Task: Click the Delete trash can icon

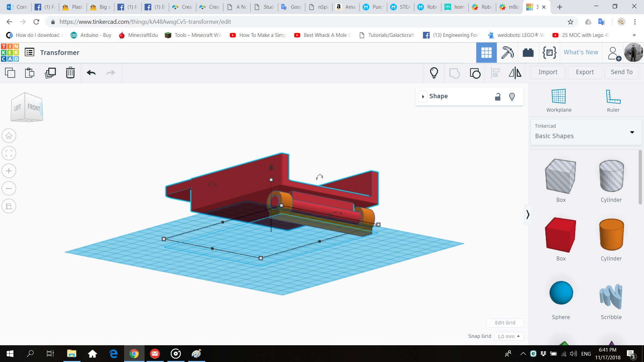Action: [70, 73]
